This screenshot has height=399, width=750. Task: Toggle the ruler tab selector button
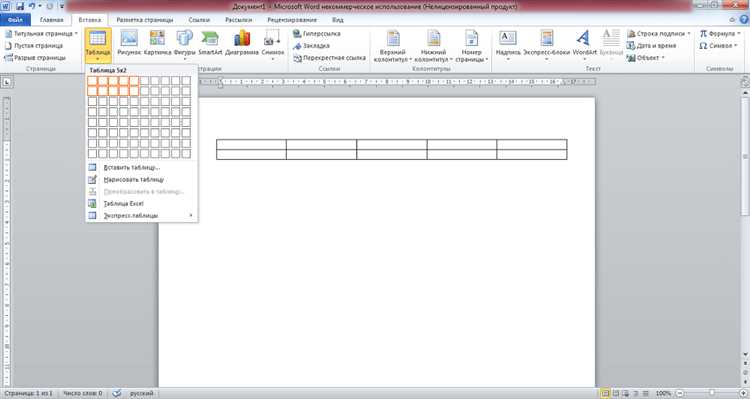pyautogui.click(x=7, y=82)
